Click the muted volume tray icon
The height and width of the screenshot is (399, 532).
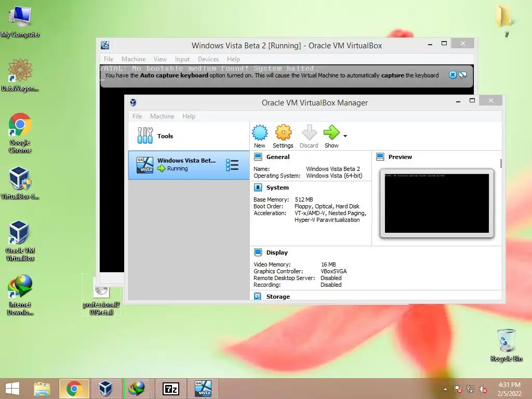tap(483, 389)
